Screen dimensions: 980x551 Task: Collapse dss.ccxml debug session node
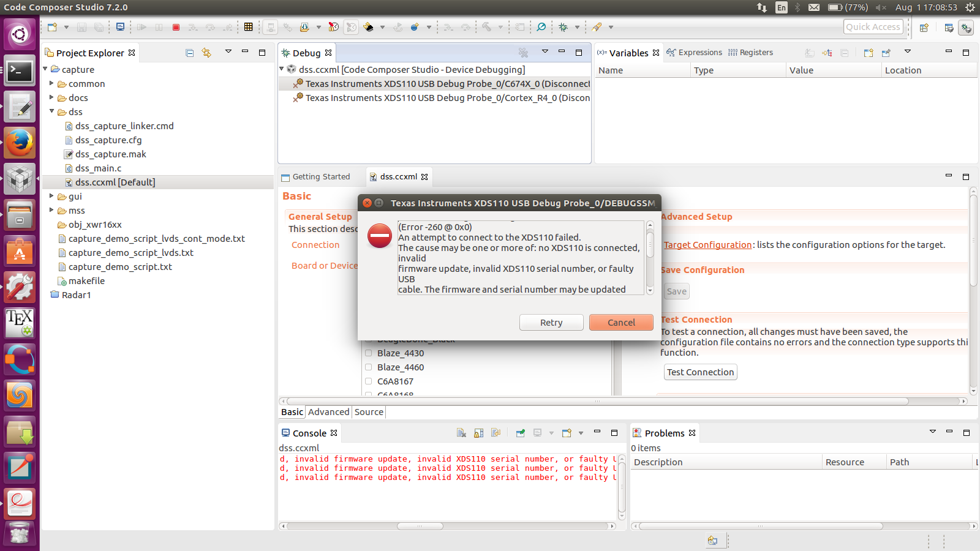point(282,69)
